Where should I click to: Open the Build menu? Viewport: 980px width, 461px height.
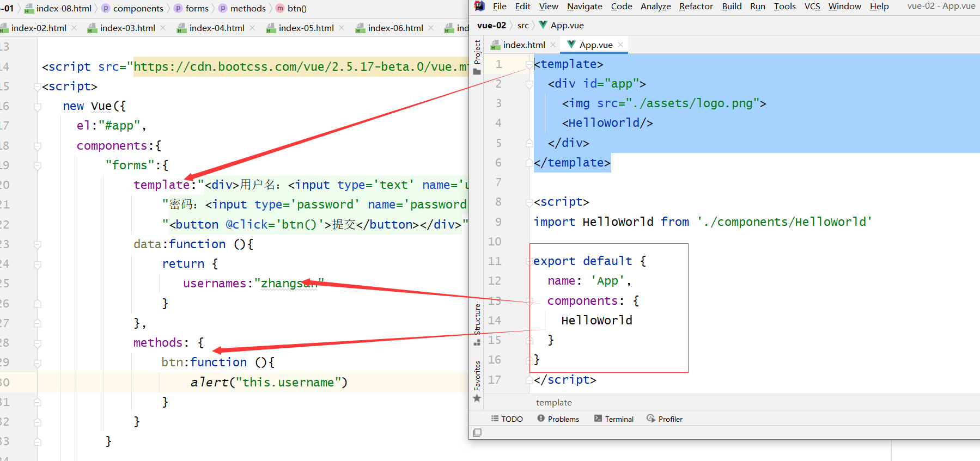click(x=732, y=7)
